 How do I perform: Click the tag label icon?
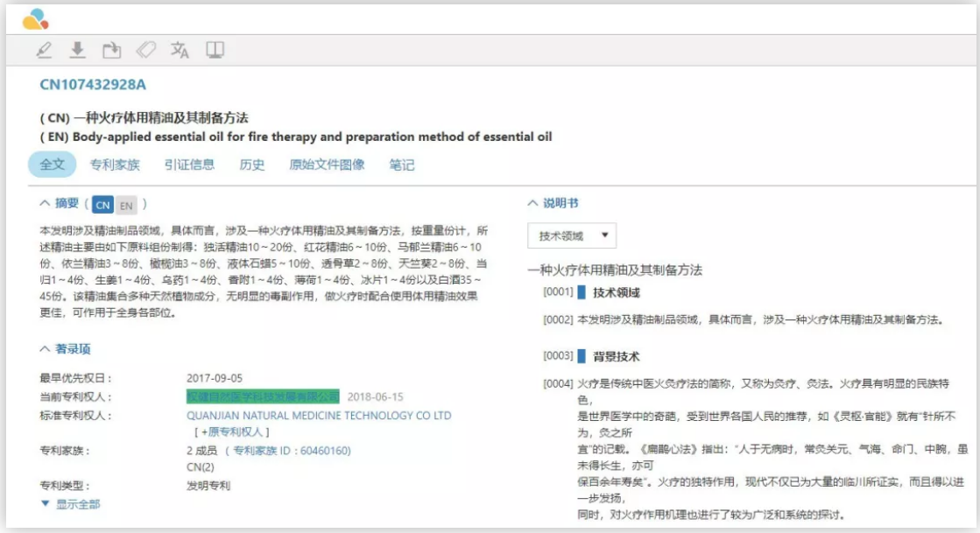click(x=145, y=51)
